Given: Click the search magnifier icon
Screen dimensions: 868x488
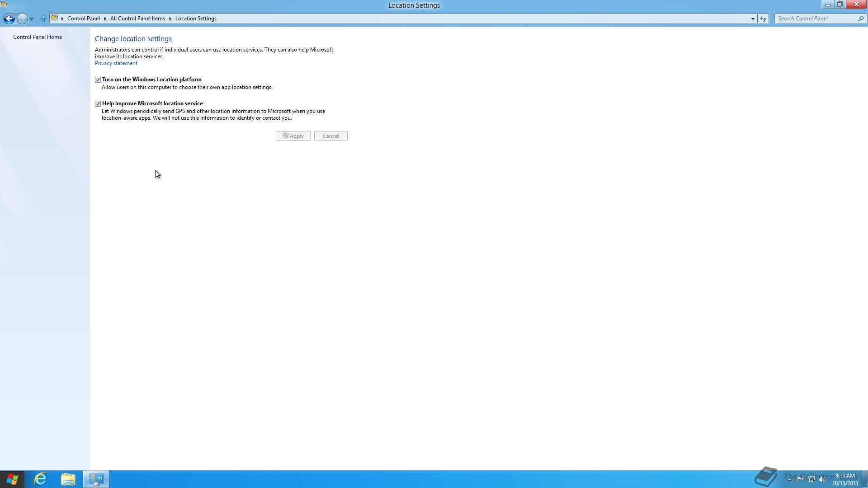Looking at the screenshot, I should coord(860,19).
